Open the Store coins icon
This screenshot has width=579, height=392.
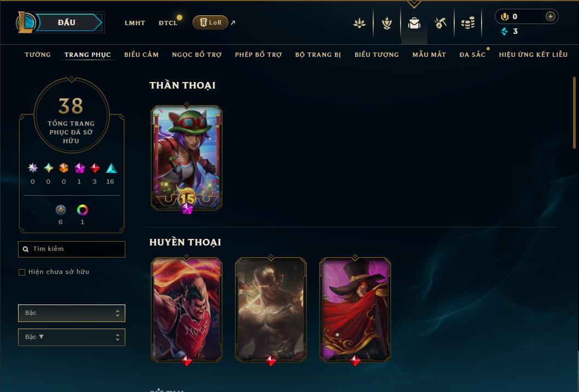click(x=468, y=23)
